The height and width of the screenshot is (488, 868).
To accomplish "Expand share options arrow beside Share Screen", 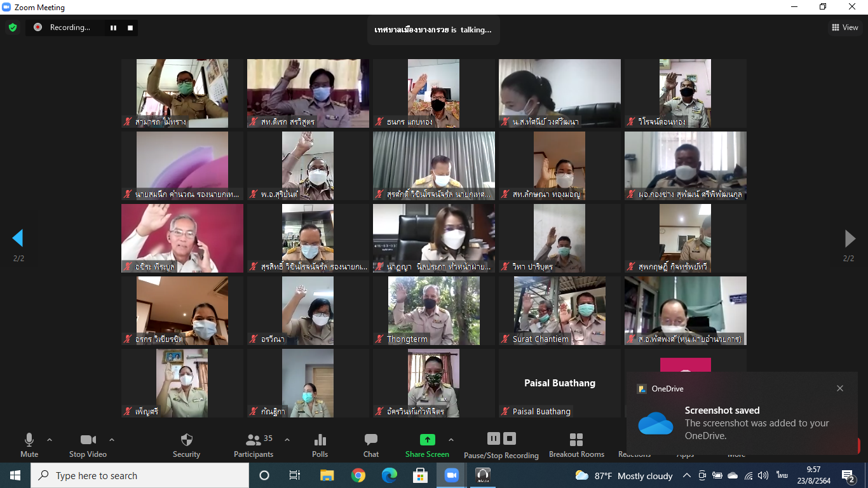I will (451, 440).
